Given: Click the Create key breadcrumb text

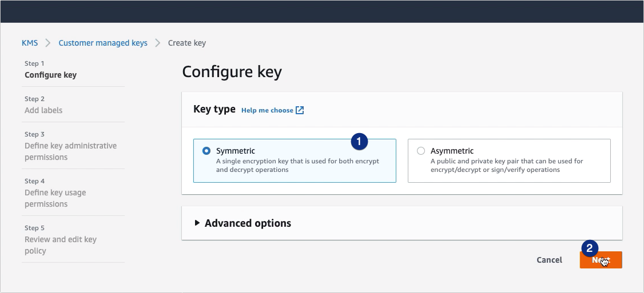Looking at the screenshot, I should pos(187,43).
